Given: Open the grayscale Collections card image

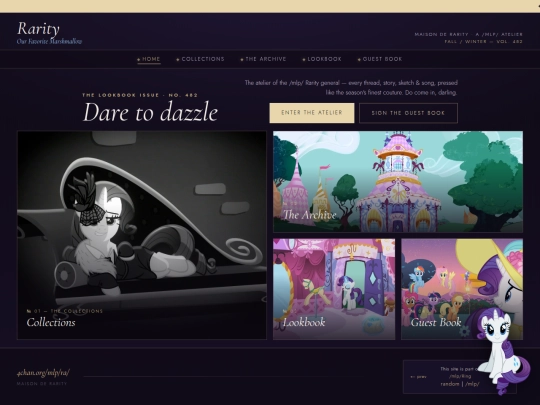Looking at the screenshot, I should click(x=142, y=235).
